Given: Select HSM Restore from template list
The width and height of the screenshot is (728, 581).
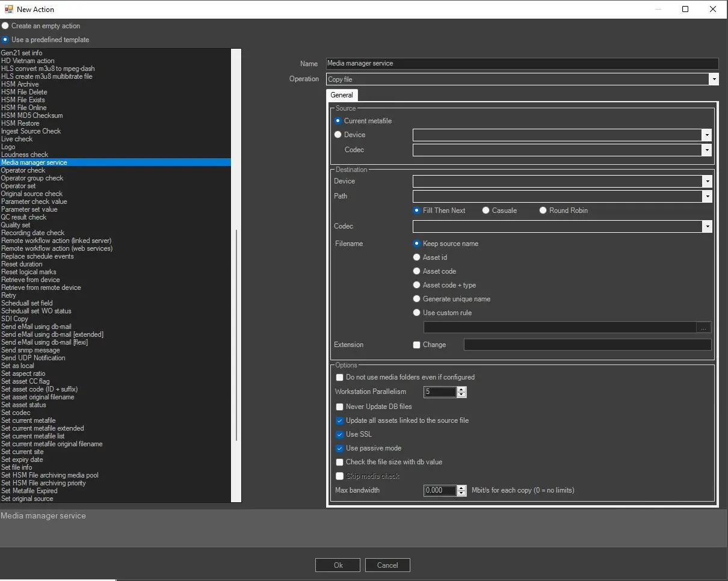Looking at the screenshot, I should click(x=20, y=123).
